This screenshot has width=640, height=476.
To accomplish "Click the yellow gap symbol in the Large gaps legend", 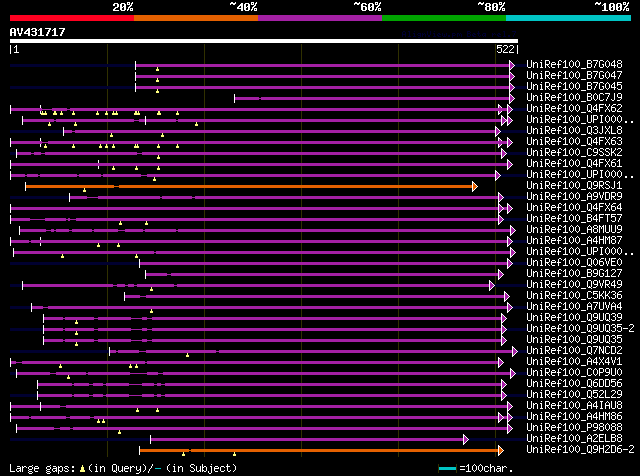I will (82, 469).
